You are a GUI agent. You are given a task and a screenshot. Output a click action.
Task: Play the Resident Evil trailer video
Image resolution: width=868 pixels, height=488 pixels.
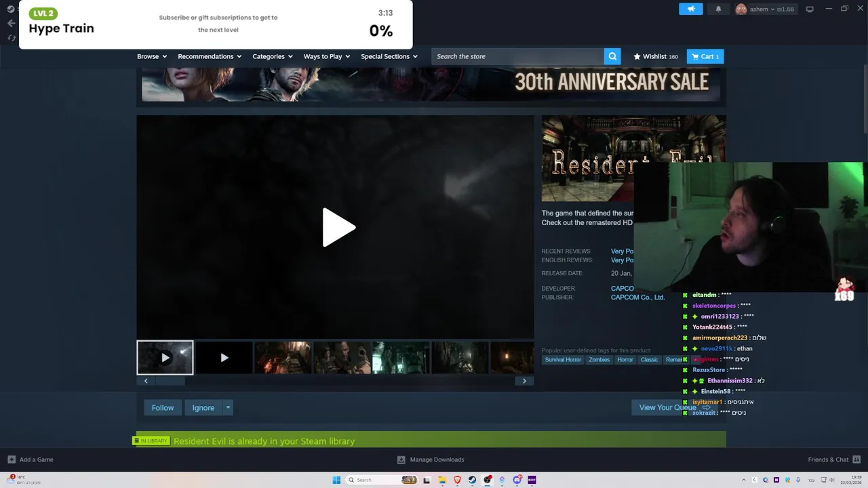pos(338,228)
